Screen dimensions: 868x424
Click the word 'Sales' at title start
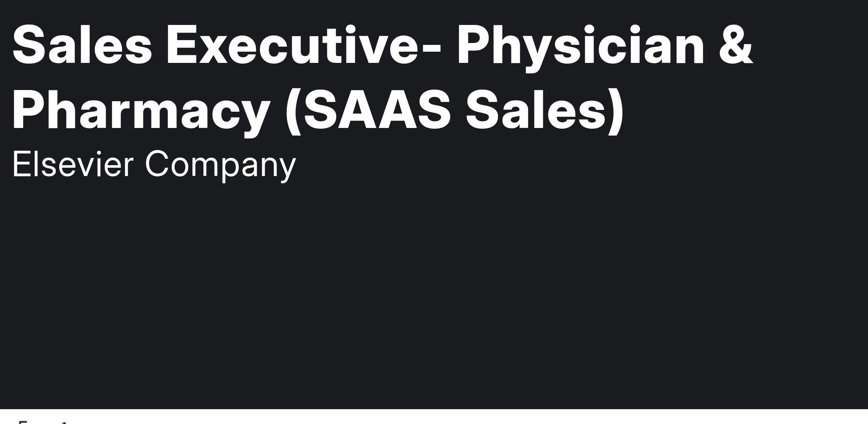(x=82, y=45)
